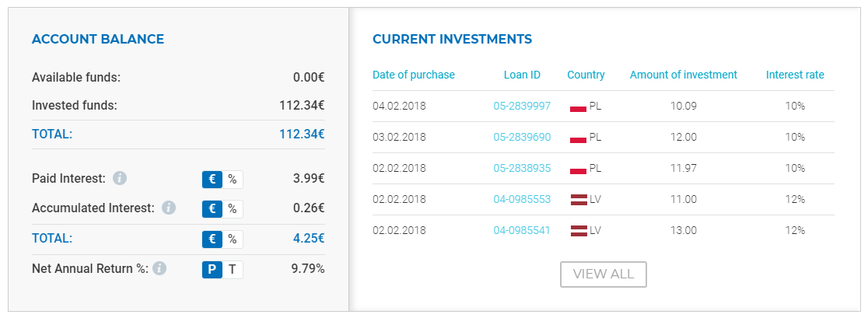Sort by Amount of investment column
The width and height of the screenshot is (868, 318).
[684, 75]
